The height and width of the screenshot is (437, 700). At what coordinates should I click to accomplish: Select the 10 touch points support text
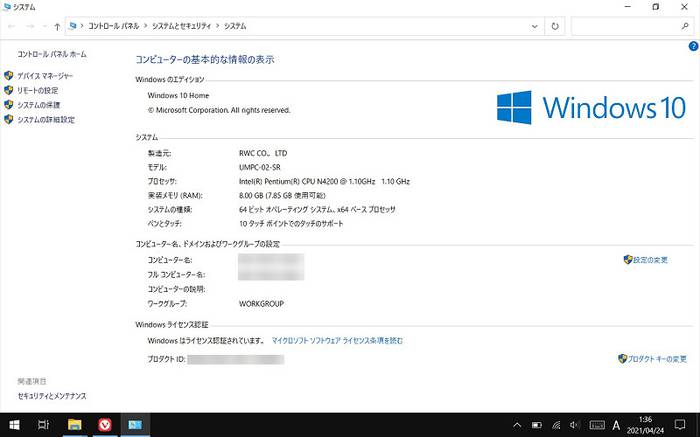click(291, 224)
